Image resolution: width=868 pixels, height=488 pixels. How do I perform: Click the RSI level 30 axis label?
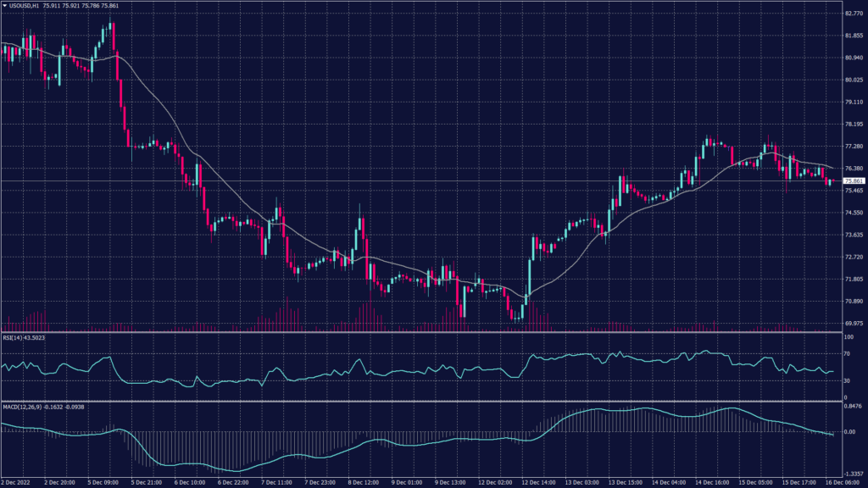coord(846,381)
